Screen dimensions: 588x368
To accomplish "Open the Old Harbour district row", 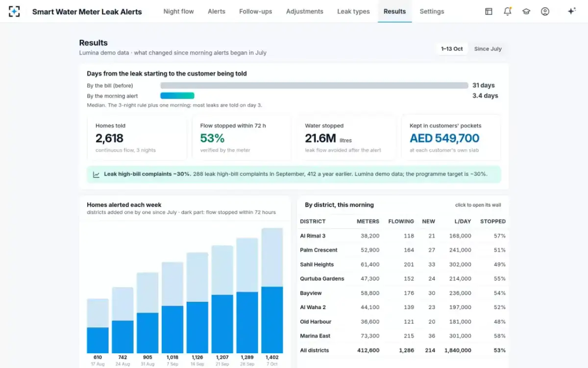I will [x=403, y=322].
